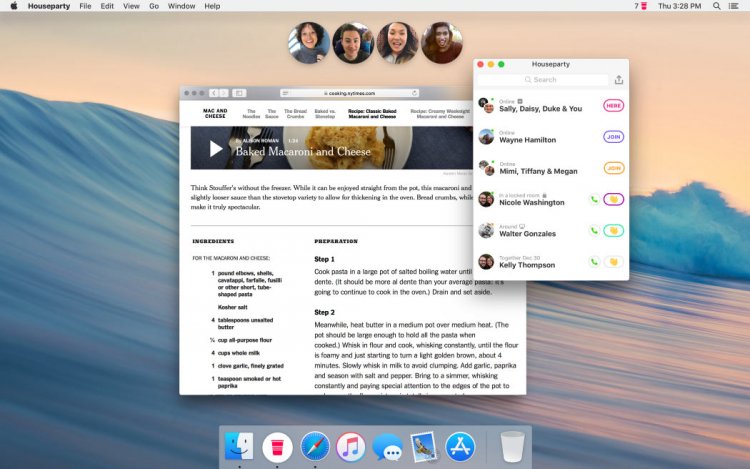
Task: Open Houseparty red cup Dock icon
Action: (277, 447)
